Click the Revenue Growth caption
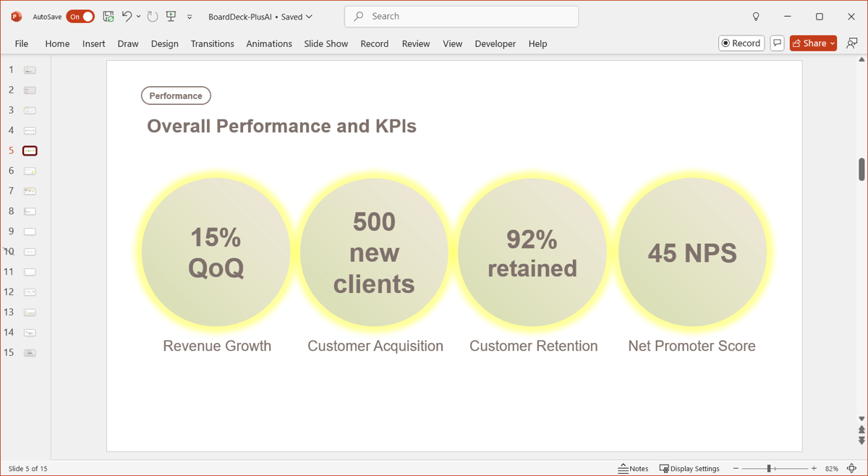This screenshot has width=868, height=476. pyautogui.click(x=217, y=346)
